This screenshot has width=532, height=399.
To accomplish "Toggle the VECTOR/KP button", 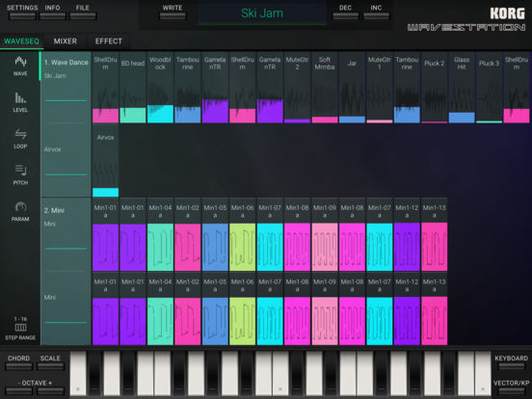I will [512, 386].
